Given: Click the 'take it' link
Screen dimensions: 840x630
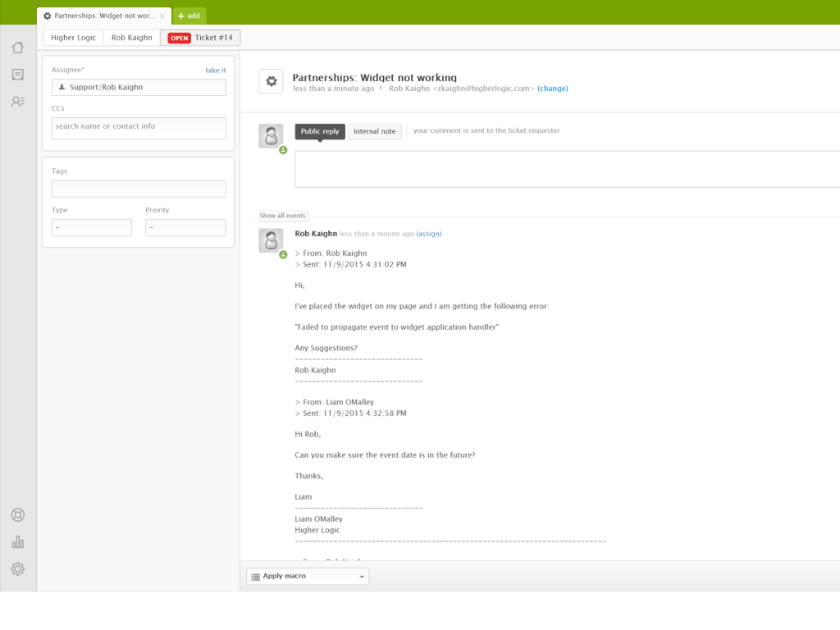Looking at the screenshot, I should pyautogui.click(x=216, y=71).
